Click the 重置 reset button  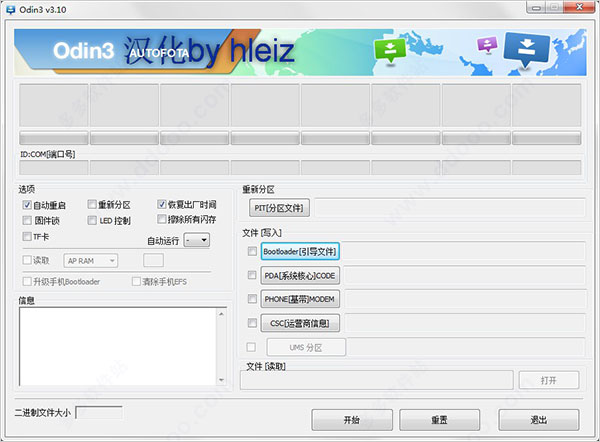[439, 420]
